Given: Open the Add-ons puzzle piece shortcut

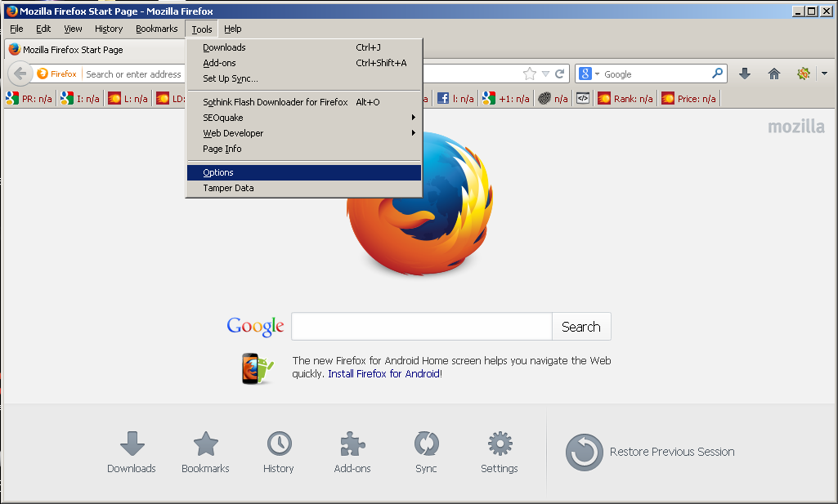Looking at the screenshot, I should point(352,453).
